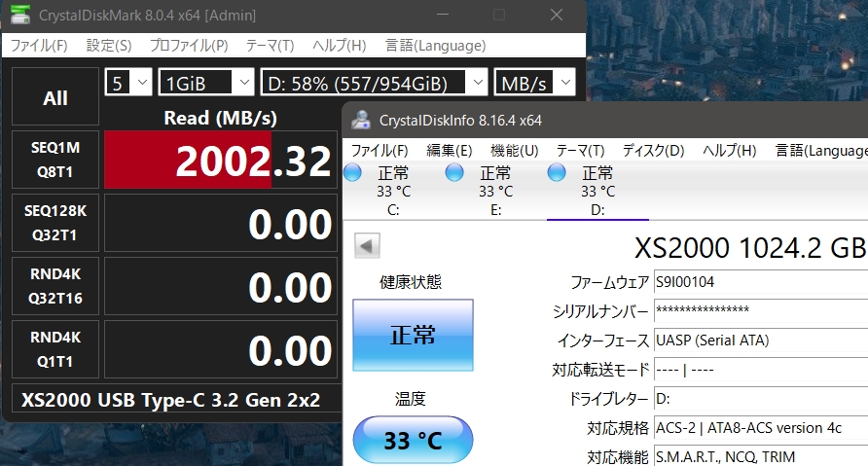Click the インターフェース label
Image resolution: width=868 pixels, height=466 pixels.
point(603,341)
